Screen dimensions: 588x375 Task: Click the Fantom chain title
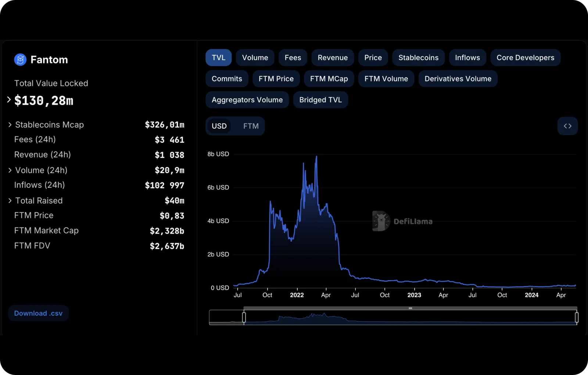(x=49, y=60)
